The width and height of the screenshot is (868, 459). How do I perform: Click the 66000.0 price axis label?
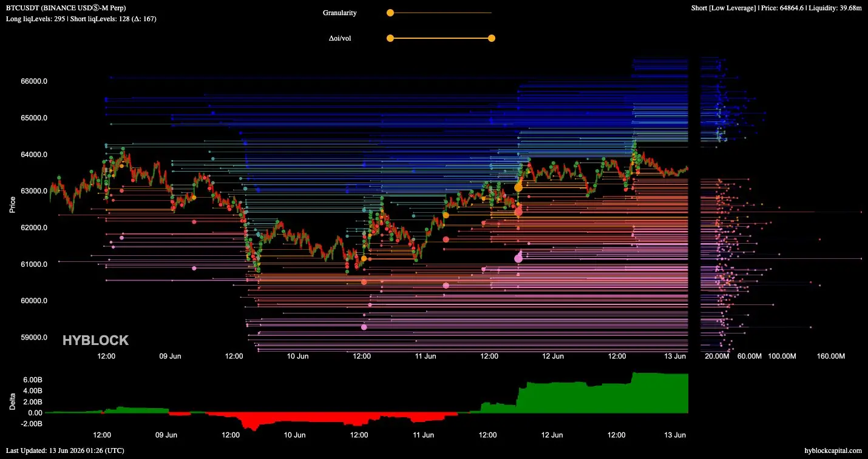35,81
